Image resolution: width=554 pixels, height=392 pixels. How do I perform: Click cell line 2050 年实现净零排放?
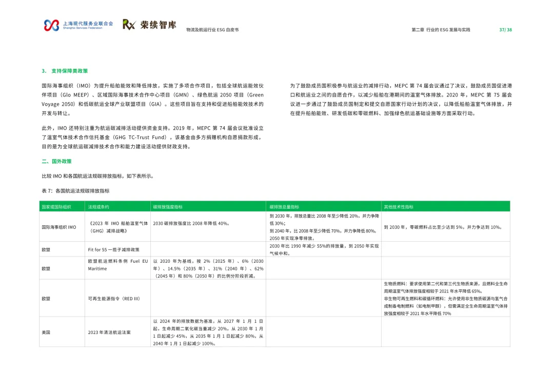click(x=292, y=238)
